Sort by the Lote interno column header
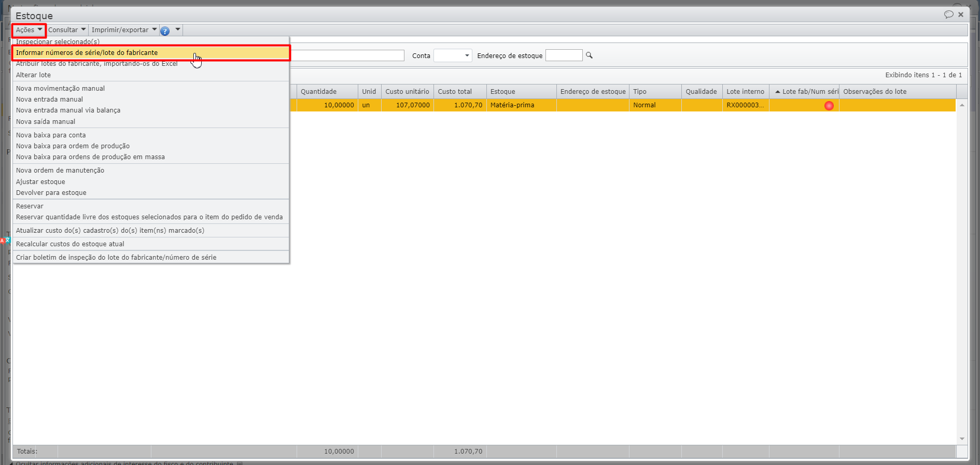Viewport: 980px width, 465px height. [746, 92]
